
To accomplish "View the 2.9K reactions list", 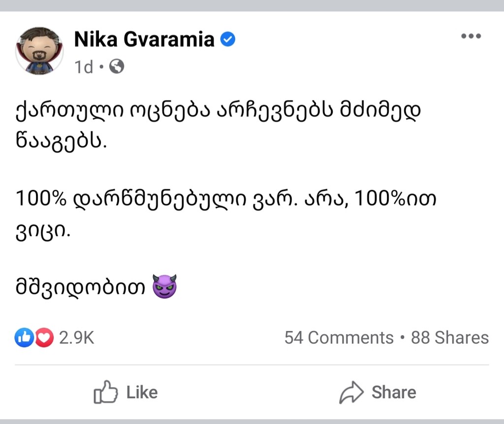I will click(76, 338).
